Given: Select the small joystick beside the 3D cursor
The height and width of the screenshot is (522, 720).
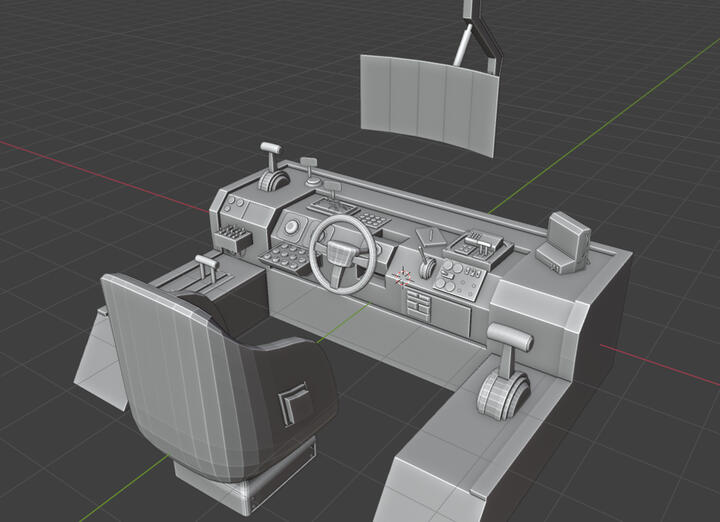Looking at the screenshot, I should point(427,267).
